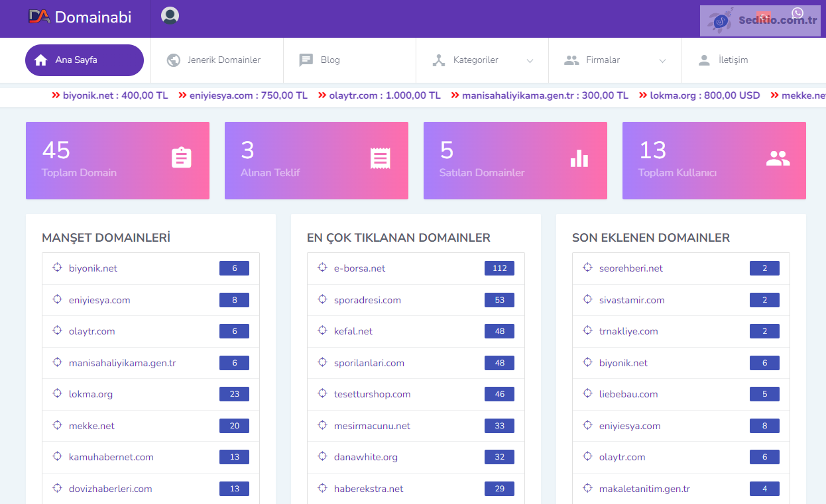Click the bar chart icon on Satılan Domainler card
The image size is (826, 504).
(x=579, y=158)
